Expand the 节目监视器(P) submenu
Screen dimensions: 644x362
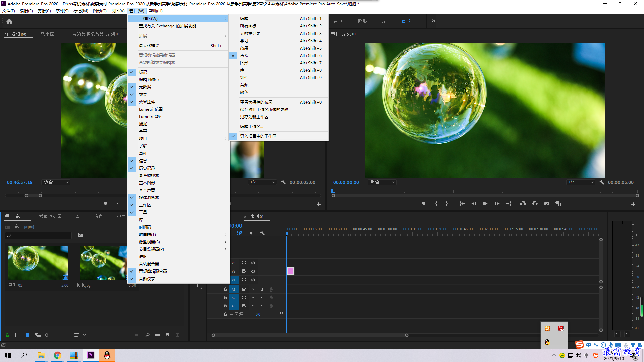tap(179, 249)
